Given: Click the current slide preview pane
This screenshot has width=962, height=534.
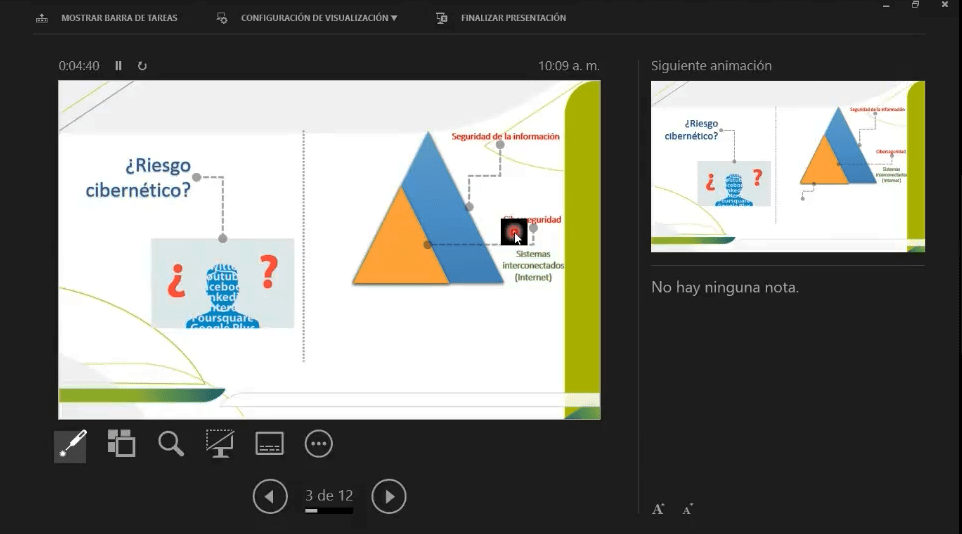Looking at the screenshot, I should tap(329, 250).
